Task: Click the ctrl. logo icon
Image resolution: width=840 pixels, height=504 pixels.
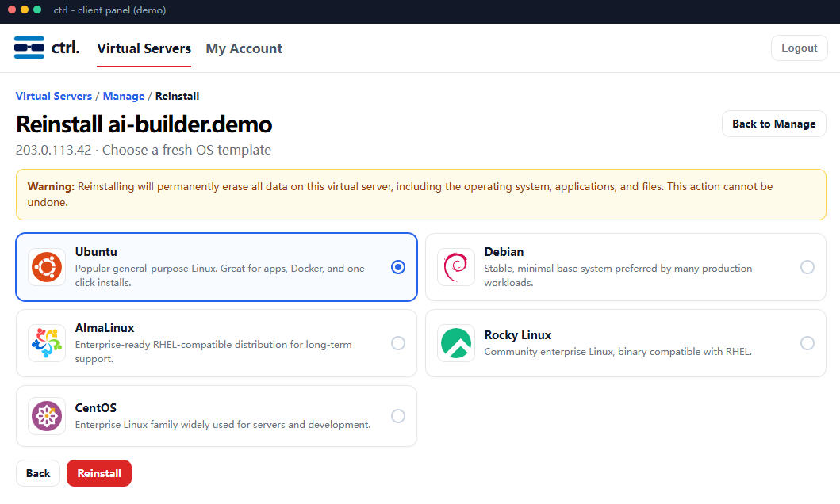Action: [x=29, y=48]
